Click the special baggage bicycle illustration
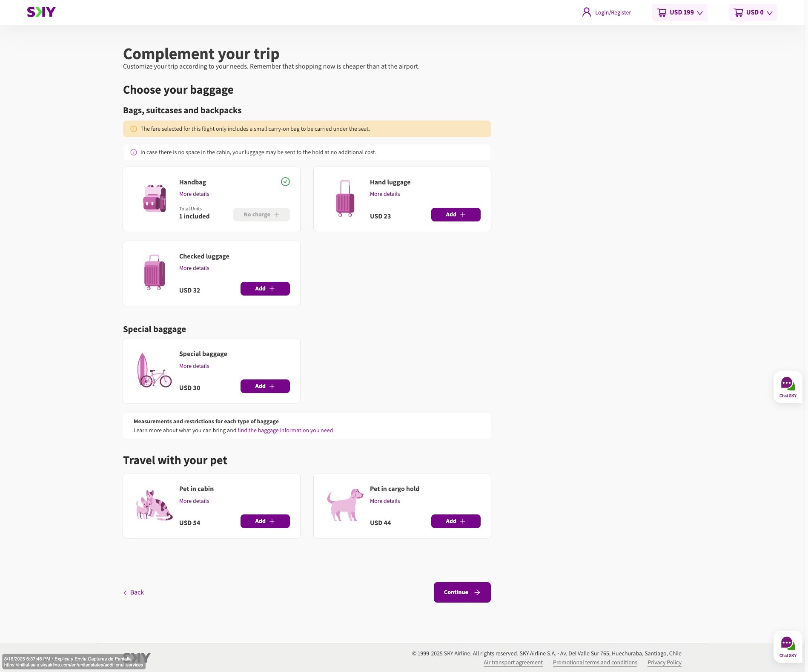This screenshot has width=808, height=672. [154, 371]
